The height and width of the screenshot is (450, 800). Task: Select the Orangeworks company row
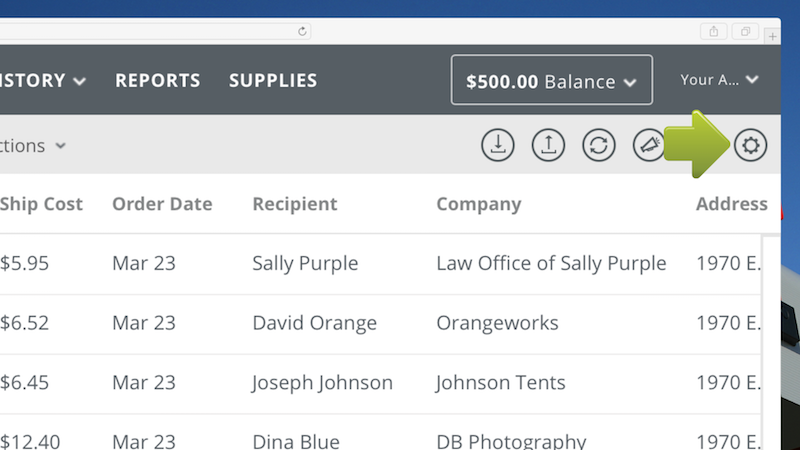tap(380, 323)
